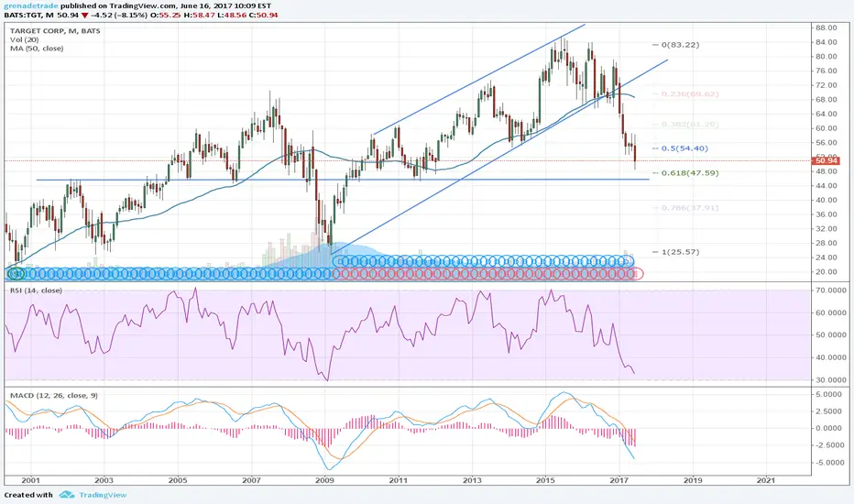854x504 pixels.
Task: Click 48.00 on the price axis
Action: point(827,171)
